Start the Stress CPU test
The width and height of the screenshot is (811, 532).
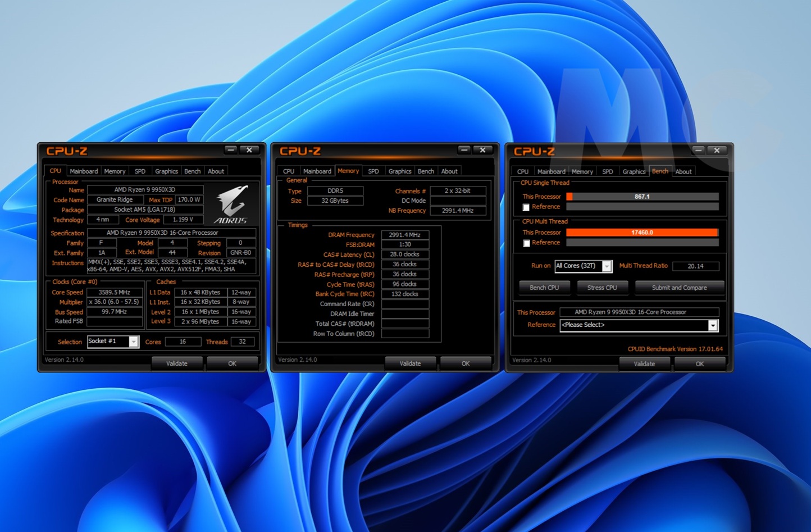602,288
